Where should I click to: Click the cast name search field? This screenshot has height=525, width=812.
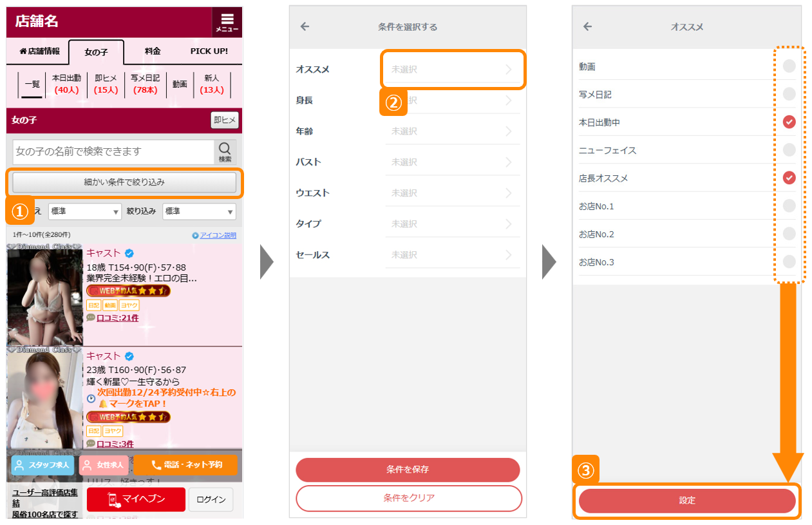pos(113,151)
